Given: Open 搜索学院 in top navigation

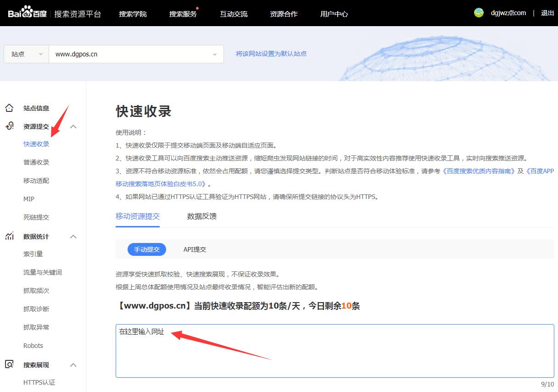Looking at the screenshot, I should 133,14.
